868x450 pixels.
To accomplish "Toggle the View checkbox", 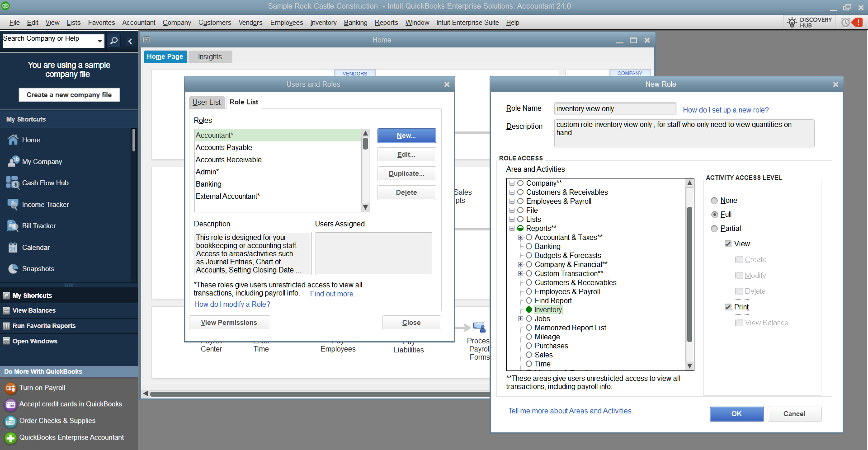I will (728, 244).
